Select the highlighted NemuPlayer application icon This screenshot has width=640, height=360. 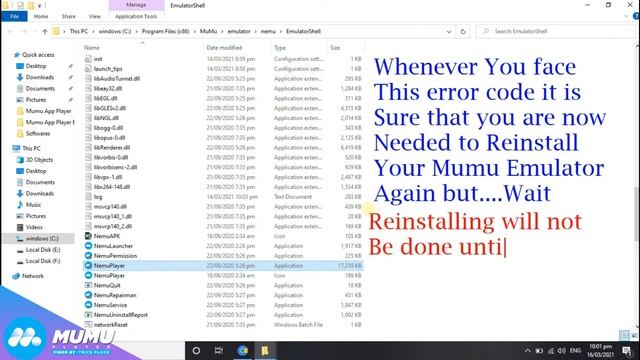click(x=88, y=265)
